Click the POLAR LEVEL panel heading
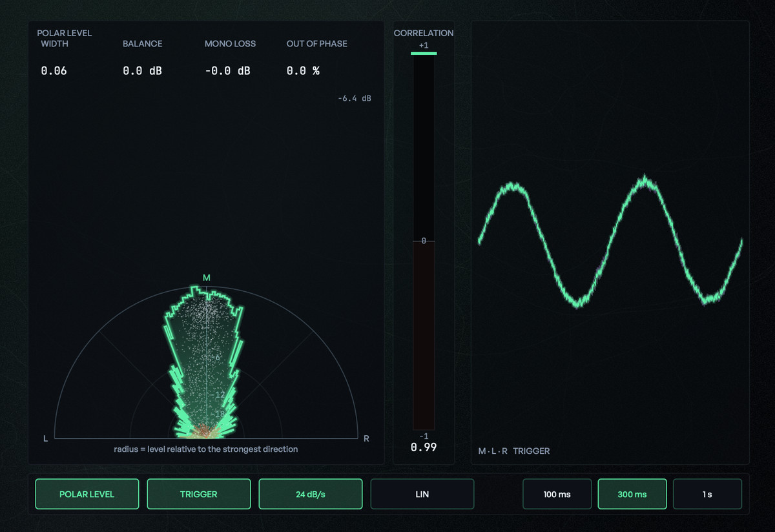 (65, 33)
